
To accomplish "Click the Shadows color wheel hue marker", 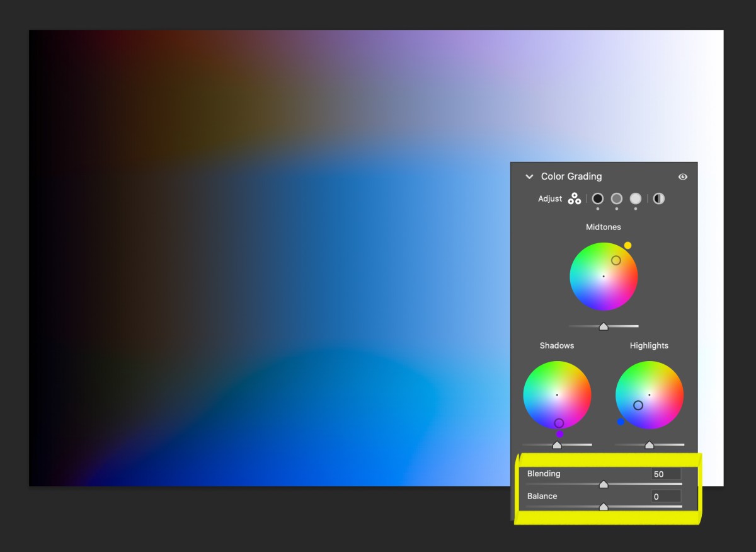I will [558, 422].
